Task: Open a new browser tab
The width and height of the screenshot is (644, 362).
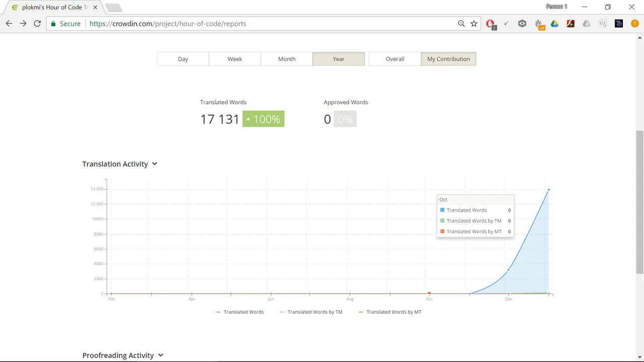Action: point(113,8)
